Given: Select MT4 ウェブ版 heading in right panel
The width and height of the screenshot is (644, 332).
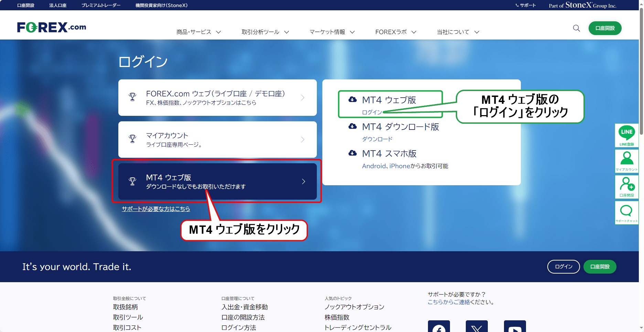Looking at the screenshot, I should pyautogui.click(x=389, y=100).
